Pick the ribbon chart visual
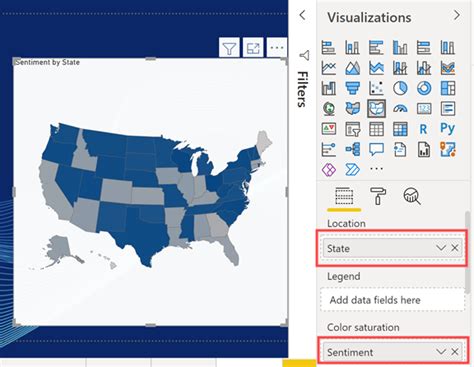The image size is (474, 367). [448, 68]
